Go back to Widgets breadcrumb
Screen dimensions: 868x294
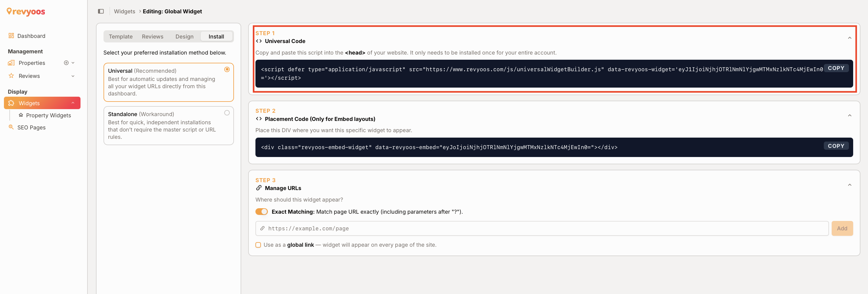click(x=124, y=11)
